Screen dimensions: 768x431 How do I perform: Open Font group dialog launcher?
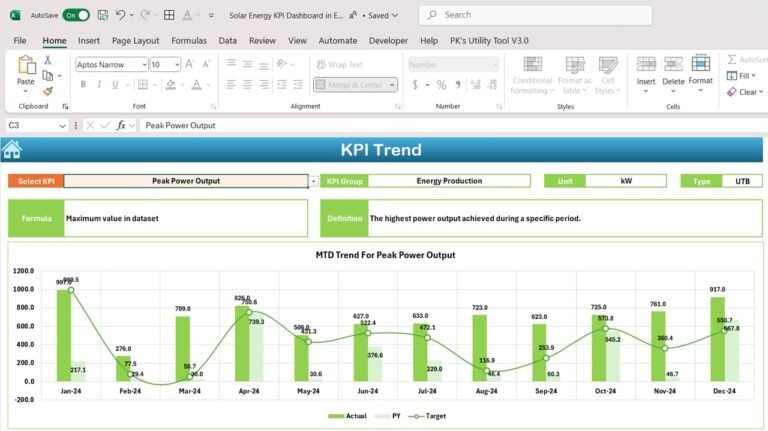(214, 106)
